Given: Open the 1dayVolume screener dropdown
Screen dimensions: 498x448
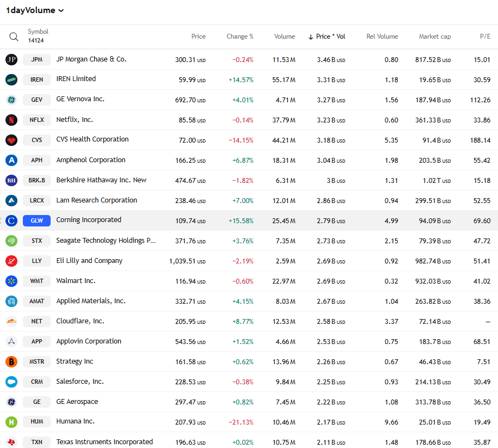Looking at the screenshot, I should [x=35, y=10].
